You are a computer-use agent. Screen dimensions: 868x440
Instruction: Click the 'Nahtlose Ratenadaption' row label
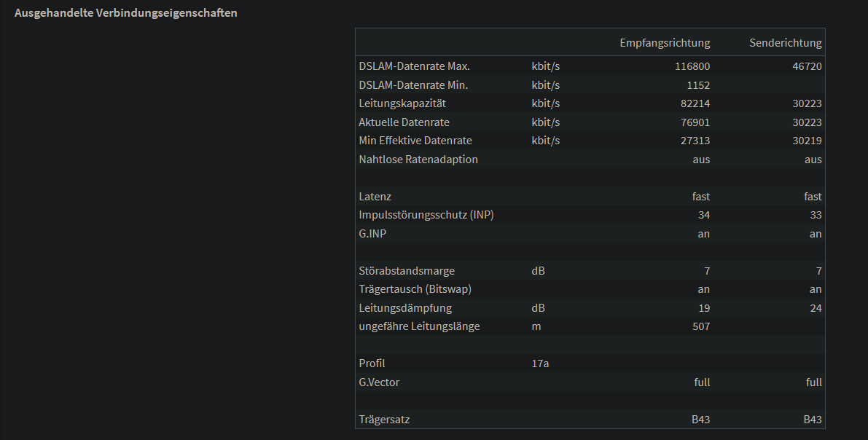[418, 160]
